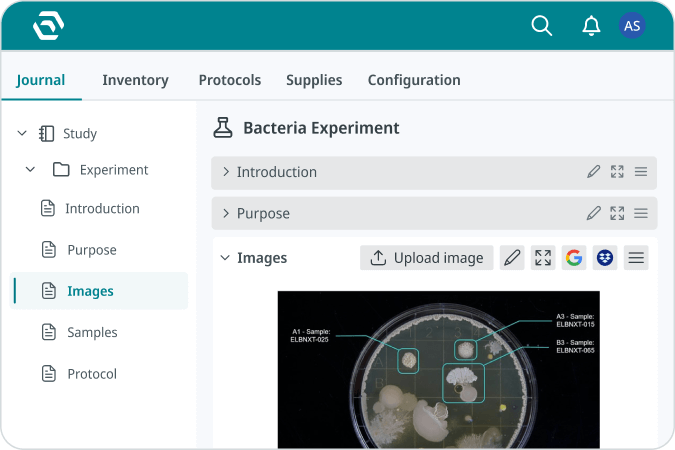Click the Samples document icon in sidebar
The height and width of the screenshot is (450, 675).
click(x=49, y=332)
